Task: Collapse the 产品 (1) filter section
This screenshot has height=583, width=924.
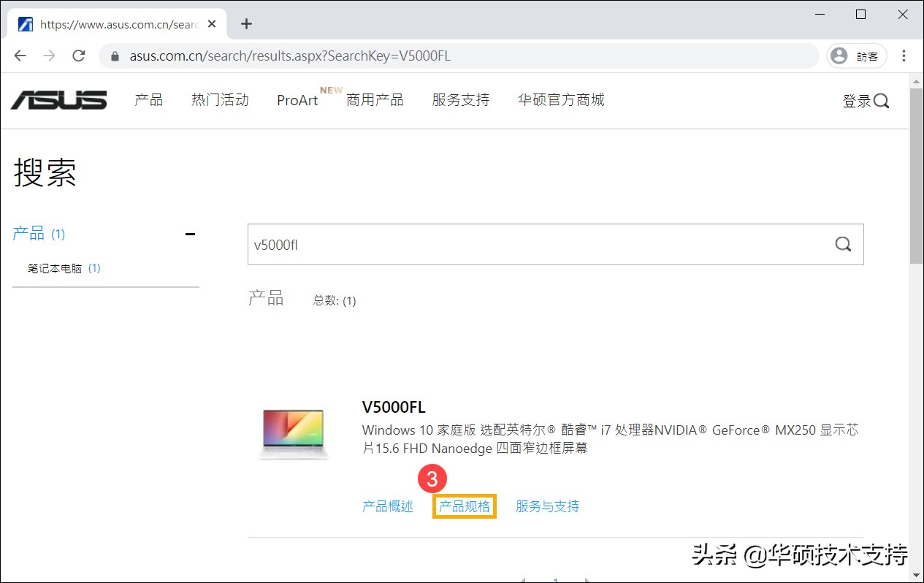Action: point(190,233)
